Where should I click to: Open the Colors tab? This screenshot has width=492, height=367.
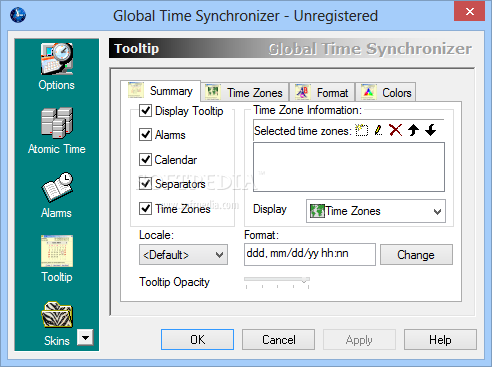tap(386, 92)
